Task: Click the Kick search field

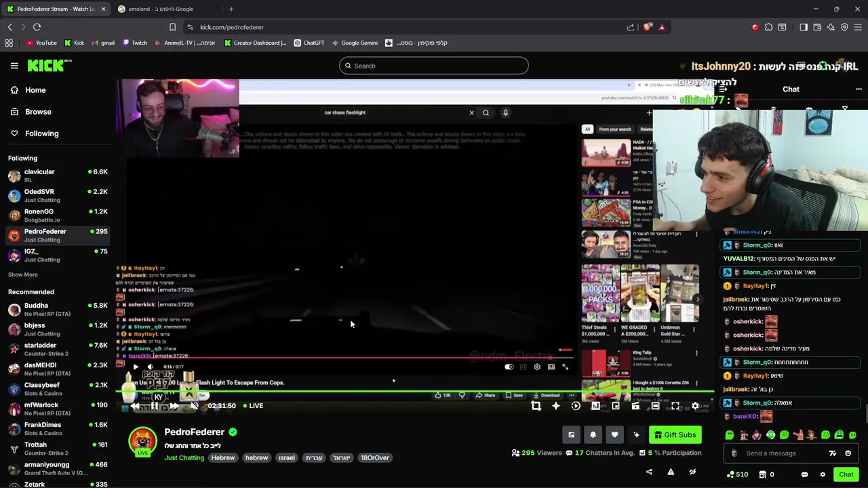Action: [434, 66]
